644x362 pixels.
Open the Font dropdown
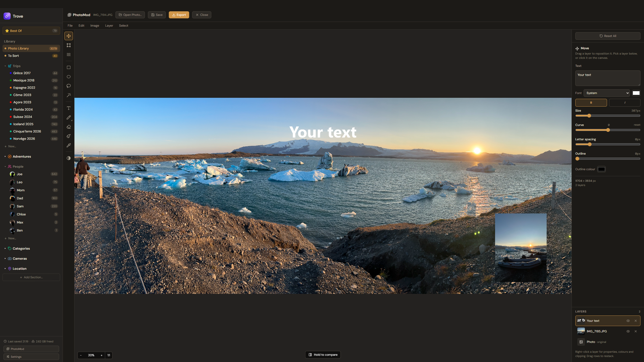[x=607, y=93]
